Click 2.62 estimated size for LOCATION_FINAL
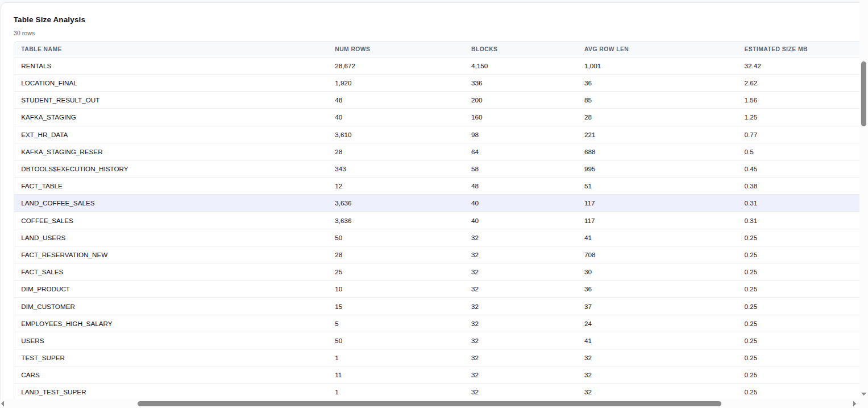This screenshot has width=868, height=408. 751,83
